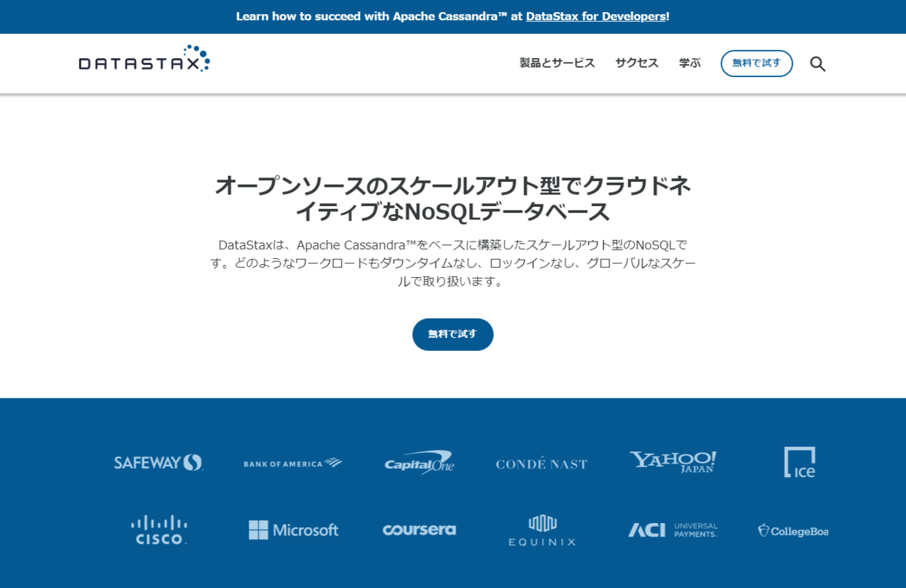The height and width of the screenshot is (588, 906).
Task: Follow the DataStax for Developers banner link
Action: (596, 16)
